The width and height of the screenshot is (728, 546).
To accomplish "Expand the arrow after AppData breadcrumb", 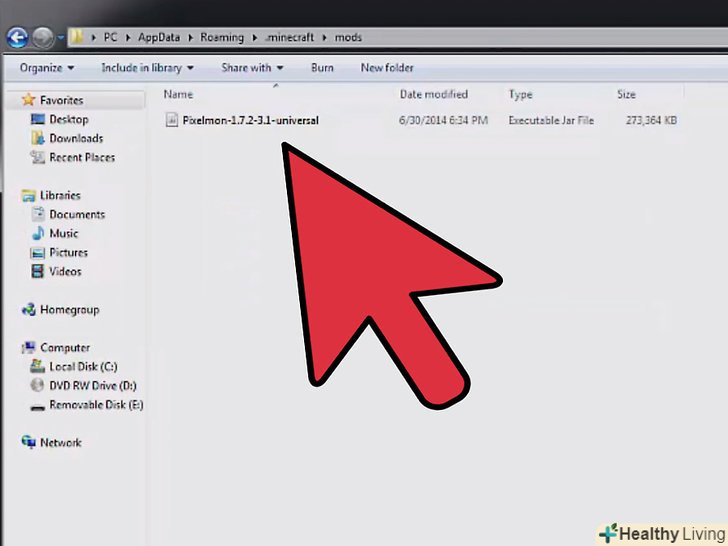I will 190,38.
